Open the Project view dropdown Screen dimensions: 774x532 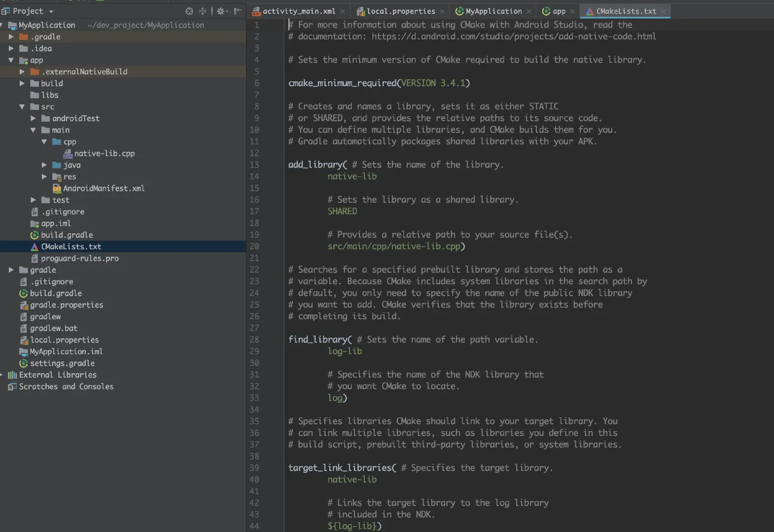click(x=51, y=11)
